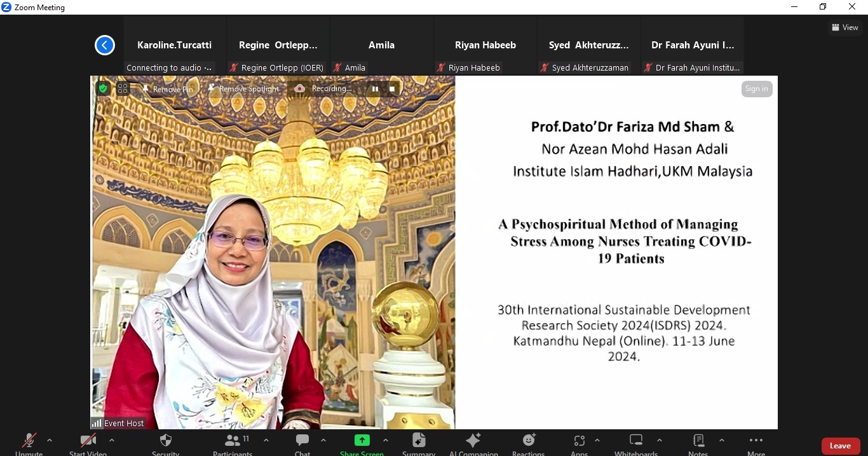The width and height of the screenshot is (868, 456).
Task: Stop the meeting recording
Action: click(x=392, y=89)
